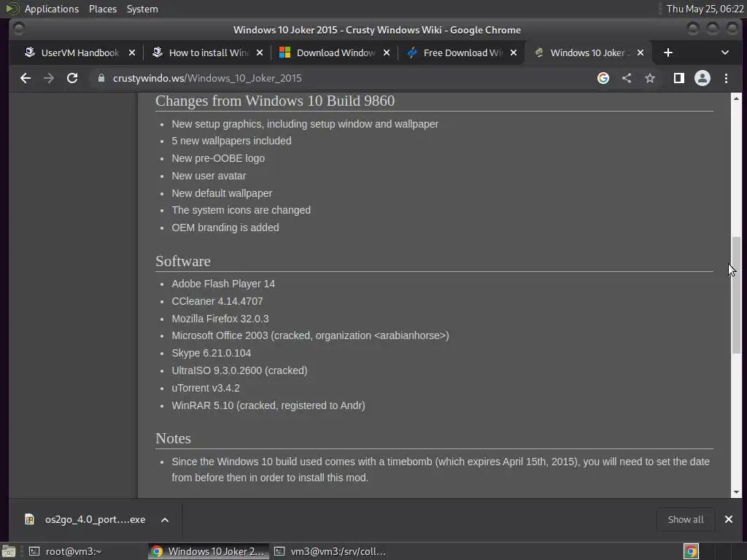Close the UserVM Handbook tab
This screenshot has height=560, width=747.
132,52
